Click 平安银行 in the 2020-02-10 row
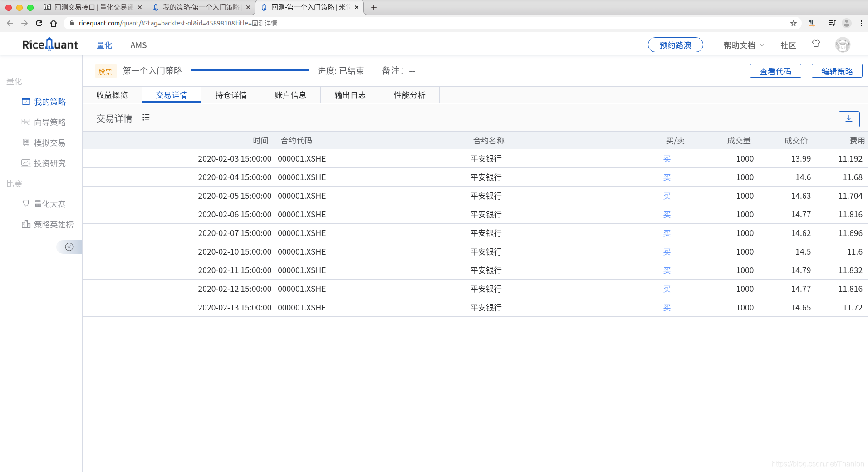 click(x=486, y=252)
